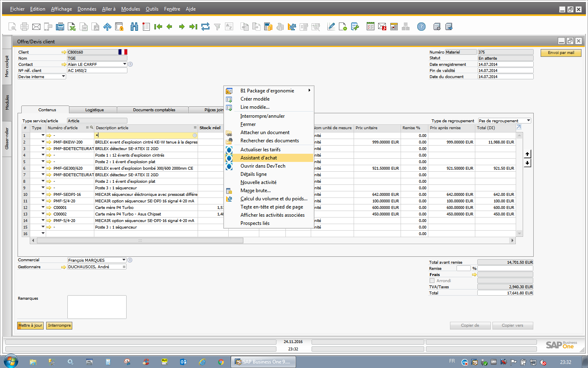Click the Mettre à jour button
Image resolution: width=588 pixels, height=368 pixels.
click(30, 325)
